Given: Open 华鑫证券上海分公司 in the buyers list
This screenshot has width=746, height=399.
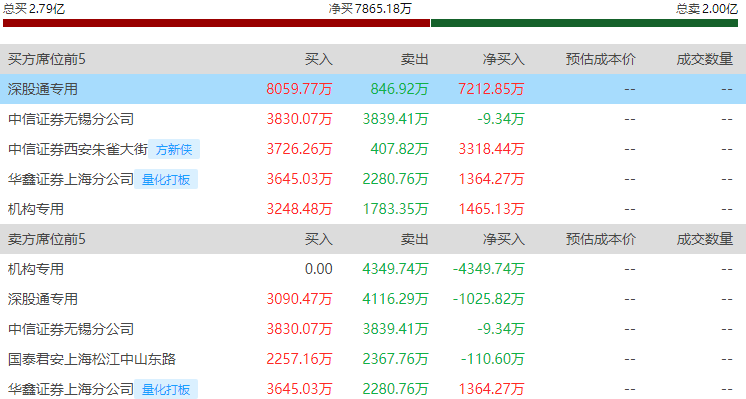Looking at the screenshot, I should 71,179.
